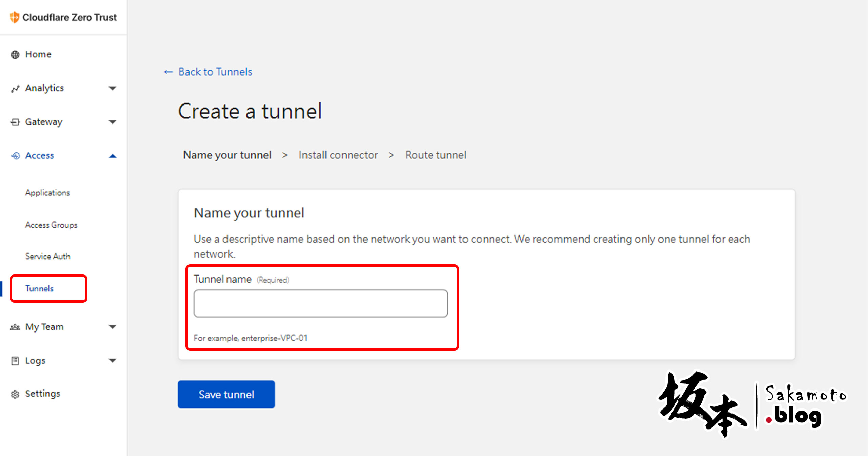Select the Route tunnel step
Image resolution: width=868 pixels, height=456 pixels.
[x=436, y=155]
